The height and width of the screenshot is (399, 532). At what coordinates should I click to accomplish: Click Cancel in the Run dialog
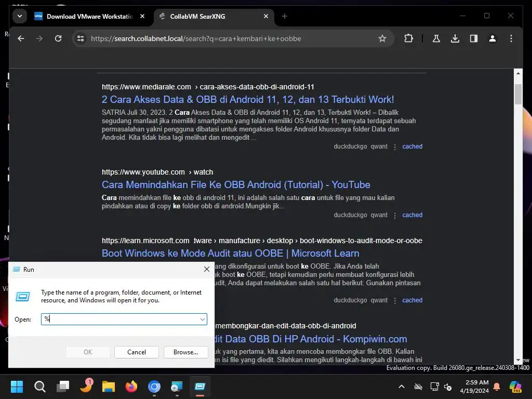click(137, 352)
